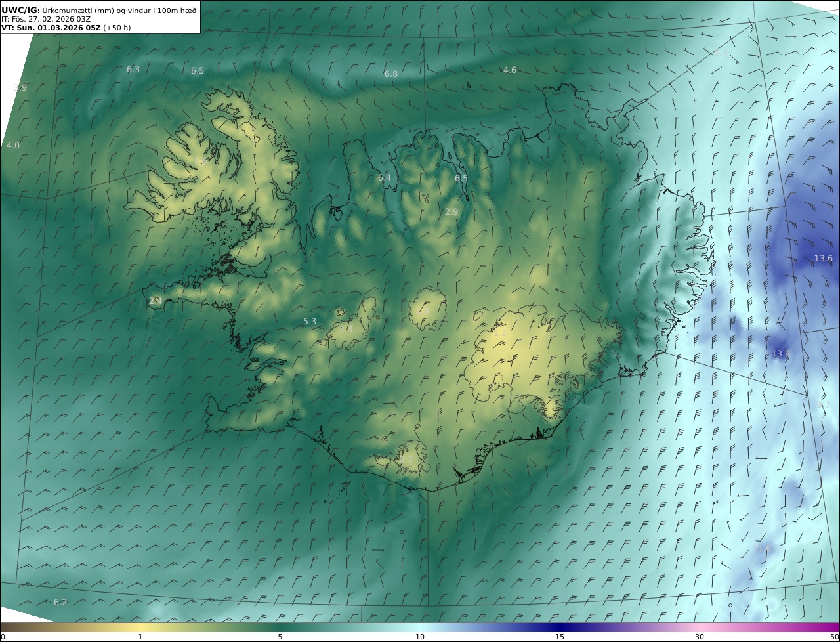The height and width of the screenshot is (642, 840).
Task: Click the "2.9" value label
Action: tap(451, 212)
